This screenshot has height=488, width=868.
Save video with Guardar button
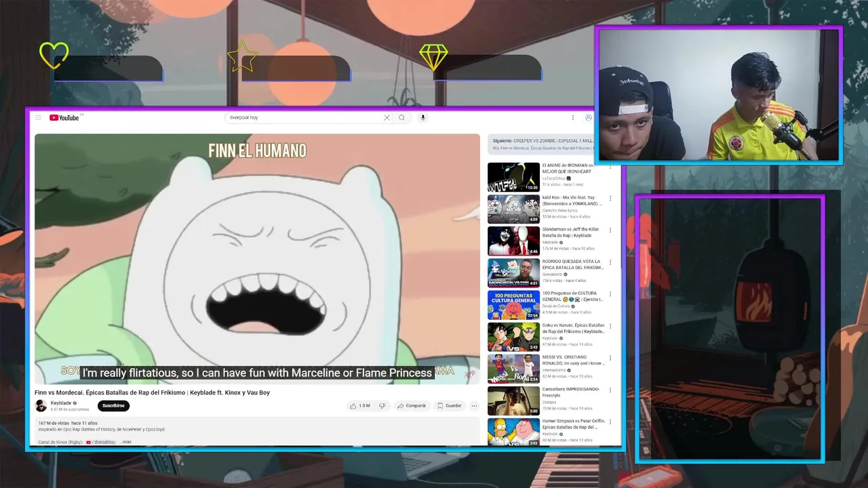pos(449,405)
